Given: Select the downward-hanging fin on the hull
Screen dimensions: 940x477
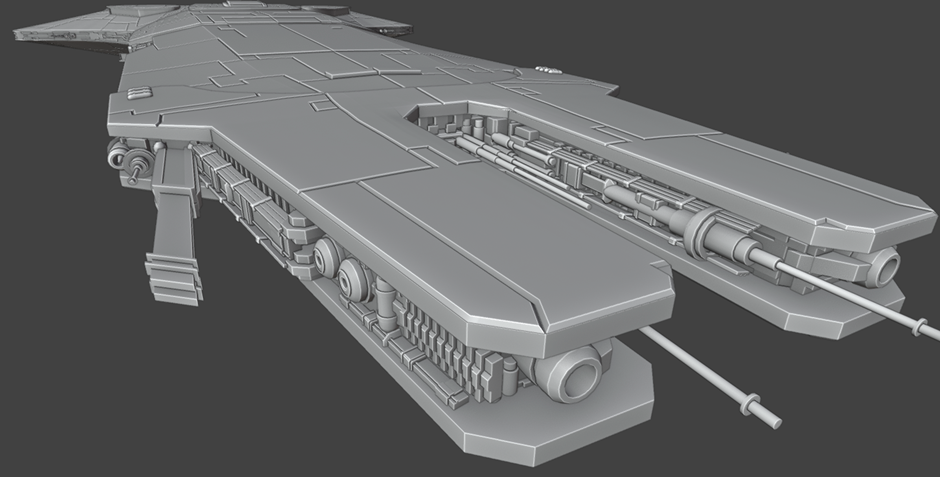Looking at the screenshot, I should pos(174,227).
